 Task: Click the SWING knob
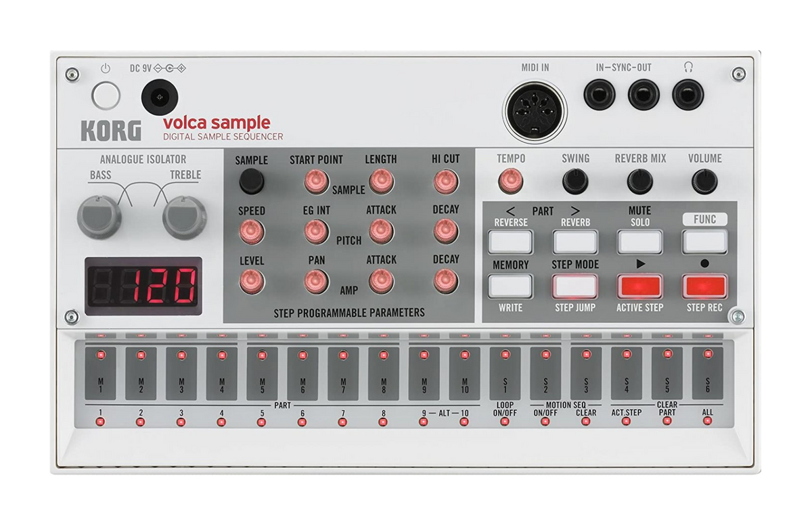pyautogui.click(x=575, y=181)
